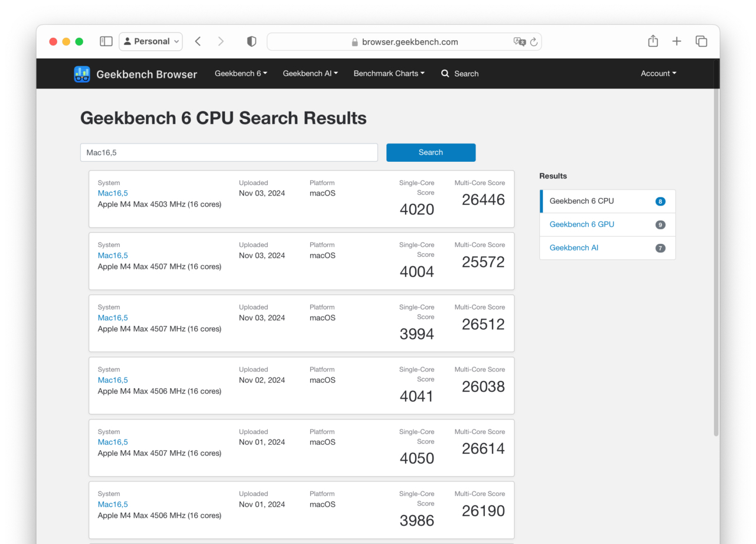
Task: Click the badge showing 9 GPU results
Action: pyautogui.click(x=660, y=224)
